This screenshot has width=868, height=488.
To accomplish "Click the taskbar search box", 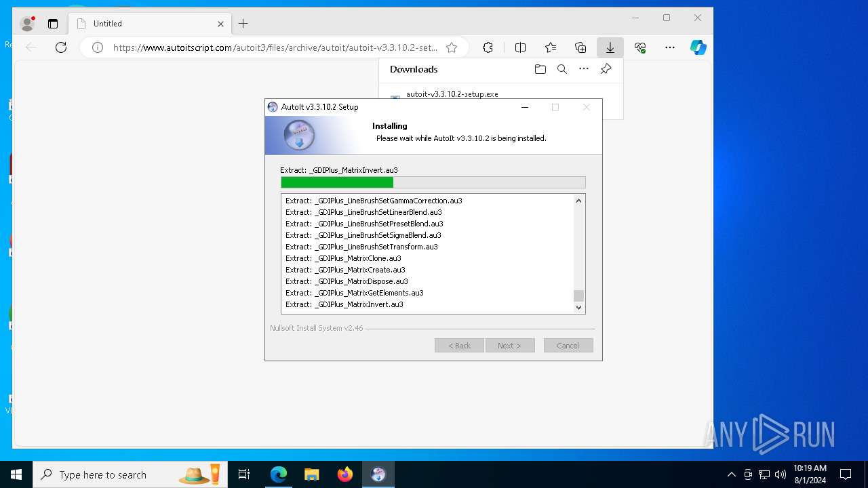I will 129,474.
